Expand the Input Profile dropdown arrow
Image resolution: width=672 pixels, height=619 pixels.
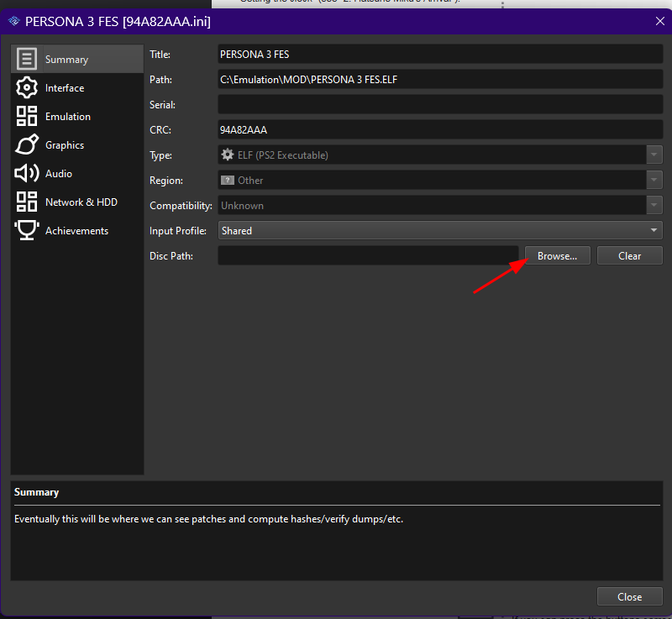654,230
